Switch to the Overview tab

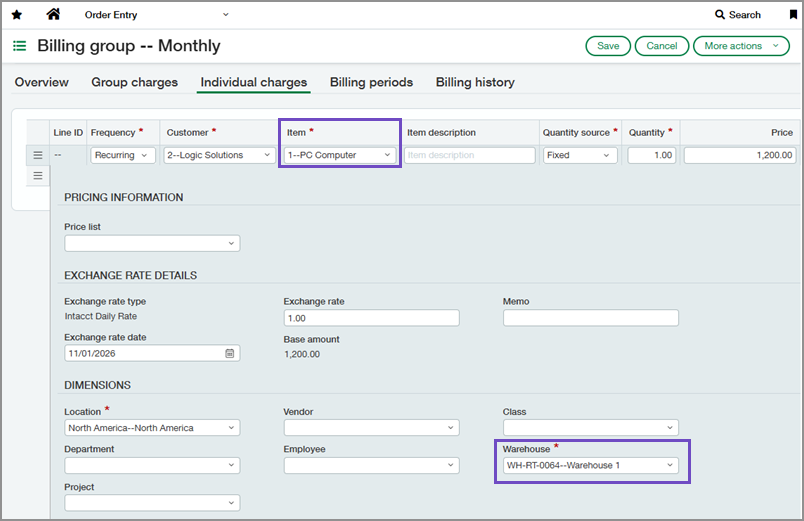coord(42,82)
